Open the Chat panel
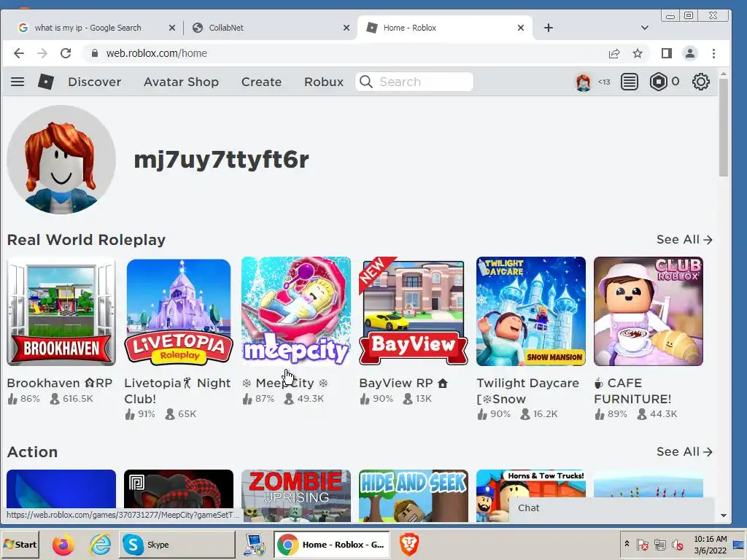This screenshot has height=560, width=747. (x=613, y=508)
